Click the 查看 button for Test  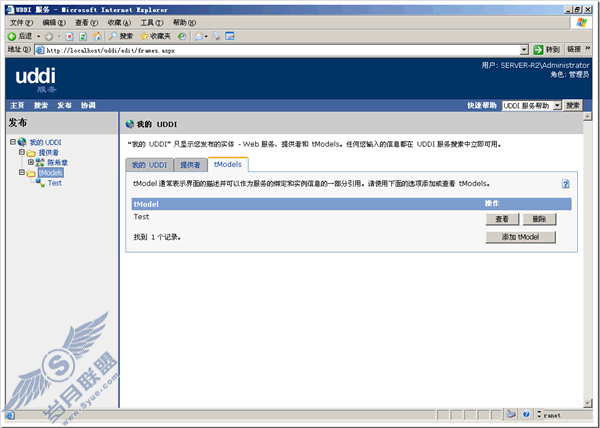point(502,219)
